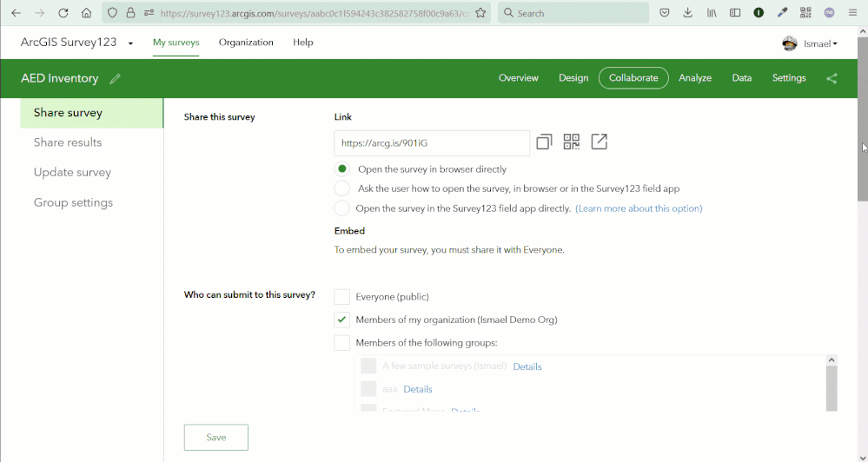This screenshot has height=462, width=868.
Task: Open the Firefox application menu
Action: coord(851,13)
